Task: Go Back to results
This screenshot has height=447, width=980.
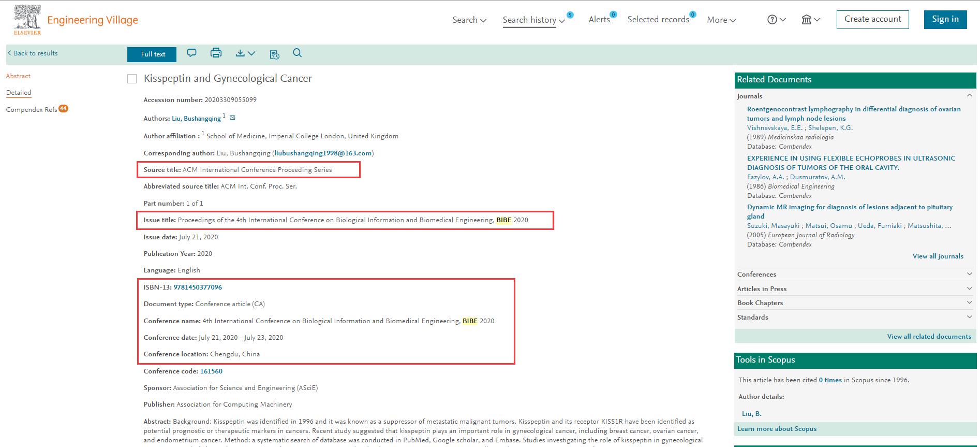Action: (33, 53)
